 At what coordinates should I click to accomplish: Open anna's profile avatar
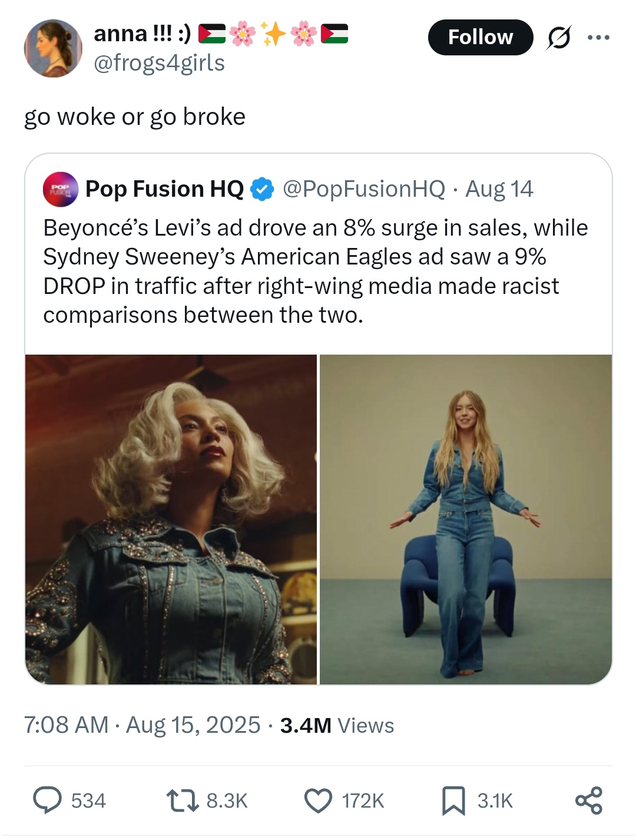(x=53, y=48)
